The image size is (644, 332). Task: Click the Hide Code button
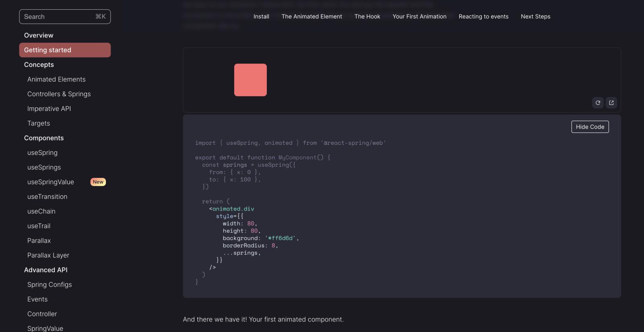click(x=590, y=127)
